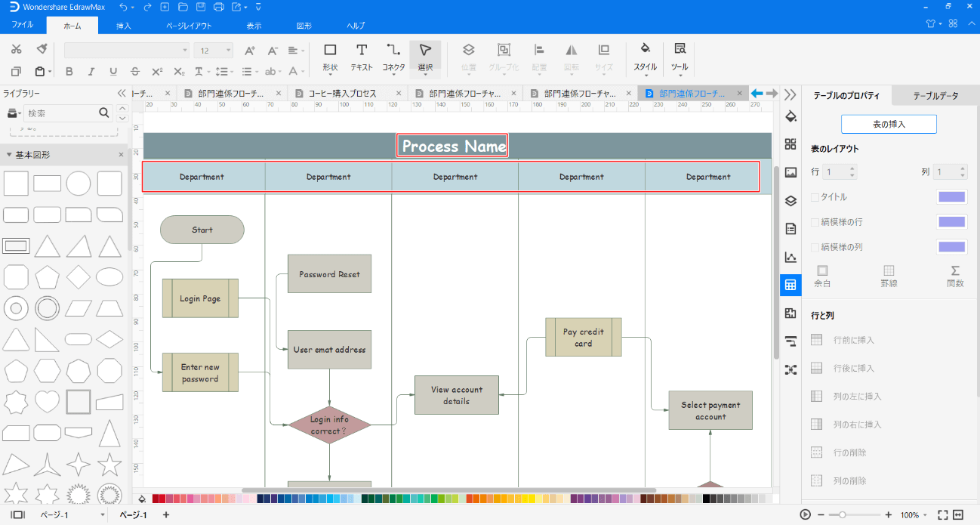
Task: Click the 表の挿入 button
Action: click(x=889, y=124)
